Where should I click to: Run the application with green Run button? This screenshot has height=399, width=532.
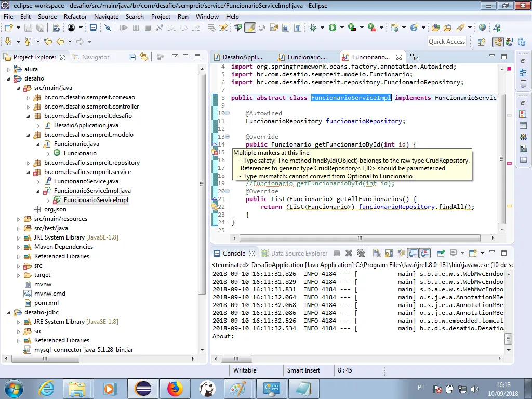click(332, 28)
